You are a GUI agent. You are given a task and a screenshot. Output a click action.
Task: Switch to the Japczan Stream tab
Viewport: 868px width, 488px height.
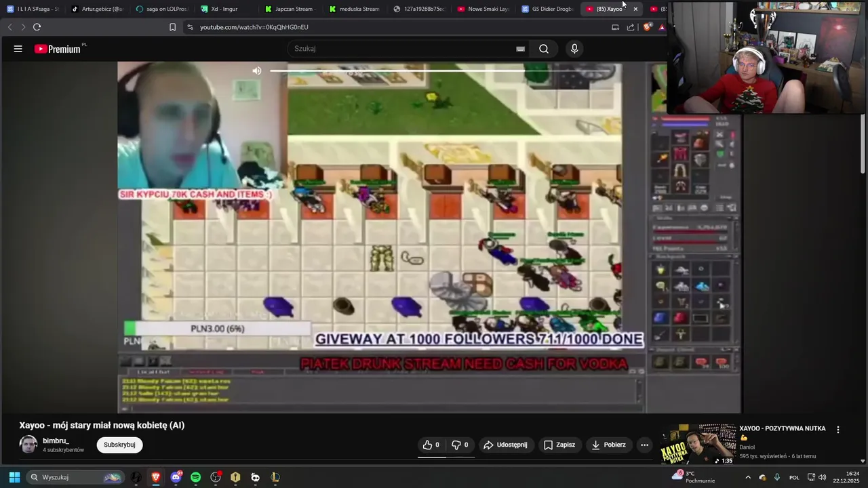(x=290, y=9)
